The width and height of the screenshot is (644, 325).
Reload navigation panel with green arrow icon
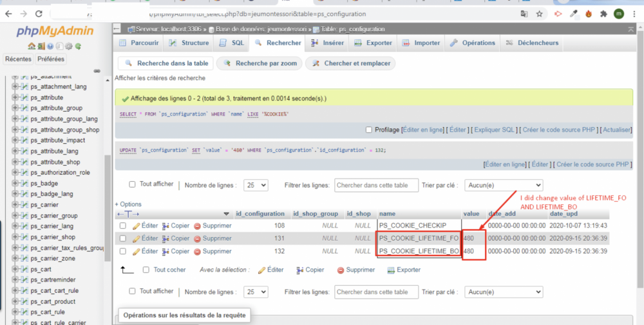[x=78, y=46]
